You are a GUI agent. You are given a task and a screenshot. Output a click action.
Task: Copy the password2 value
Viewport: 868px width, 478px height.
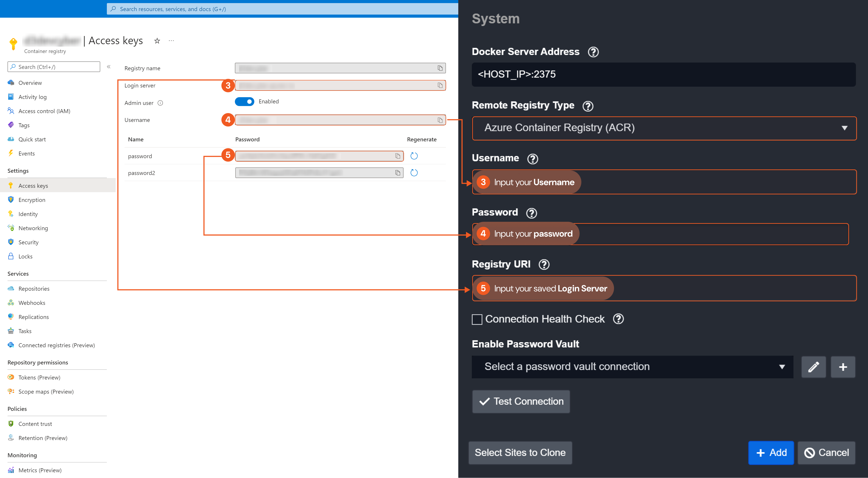point(398,173)
